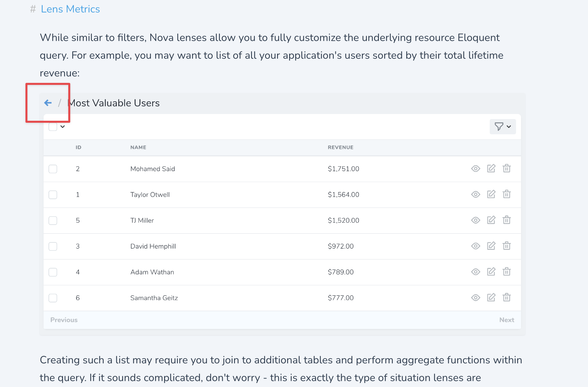Image resolution: width=588 pixels, height=387 pixels.
Task: Click the blue back arrow icon
Action: click(x=48, y=103)
